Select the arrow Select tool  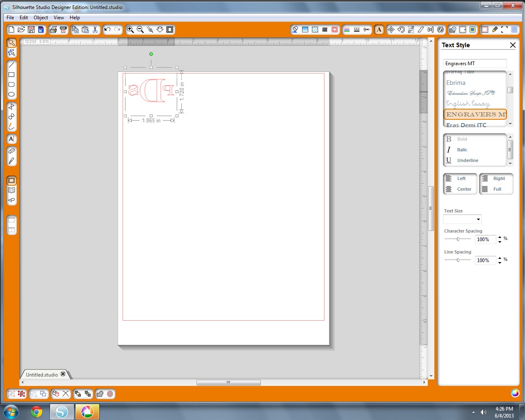click(11, 43)
